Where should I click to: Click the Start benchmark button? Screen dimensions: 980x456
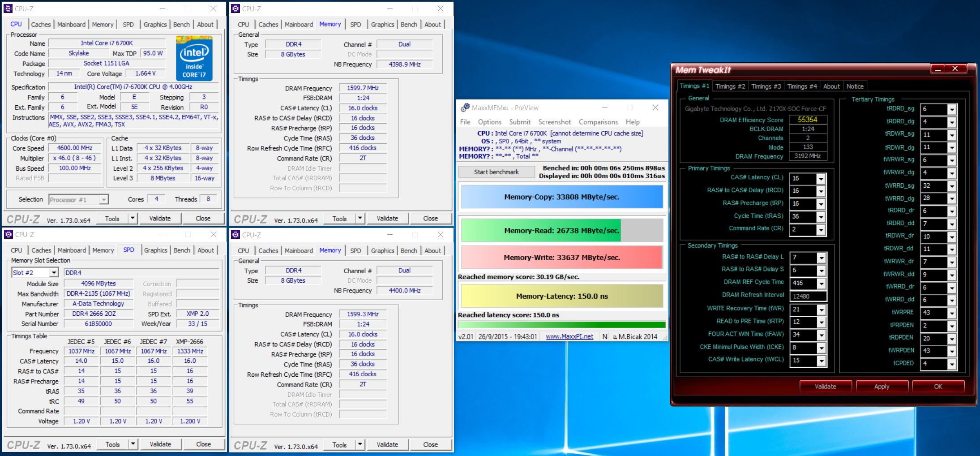click(496, 172)
